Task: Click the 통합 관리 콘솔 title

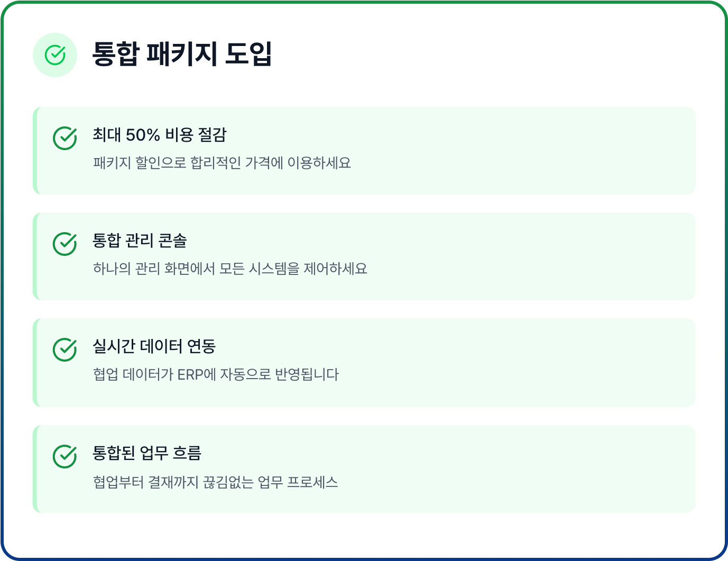Action: pyautogui.click(x=140, y=241)
